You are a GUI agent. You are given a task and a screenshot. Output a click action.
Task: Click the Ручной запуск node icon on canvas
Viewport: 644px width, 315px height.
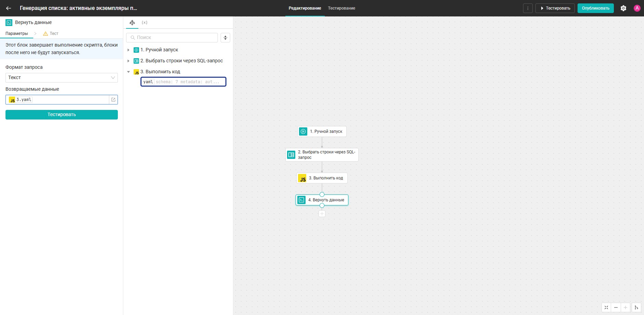(303, 131)
